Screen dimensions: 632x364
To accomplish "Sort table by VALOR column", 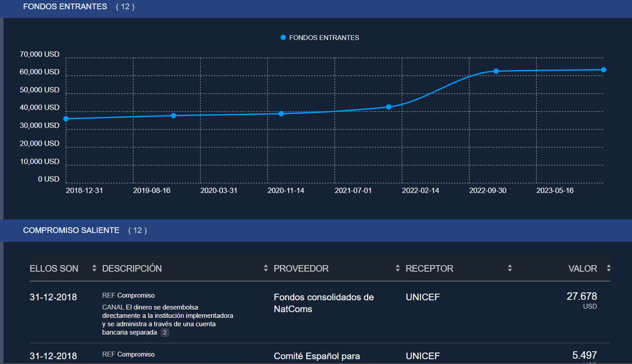I will 609,269.
